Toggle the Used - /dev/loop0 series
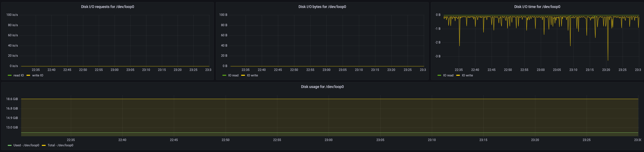The width and height of the screenshot is (644, 152). (x=26, y=145)
